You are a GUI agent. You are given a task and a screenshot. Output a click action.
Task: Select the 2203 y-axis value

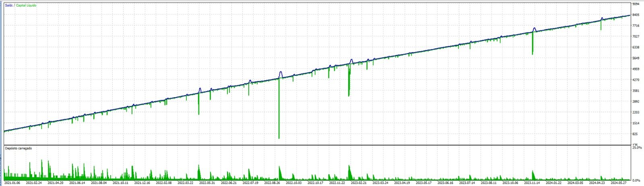[636, 112]
